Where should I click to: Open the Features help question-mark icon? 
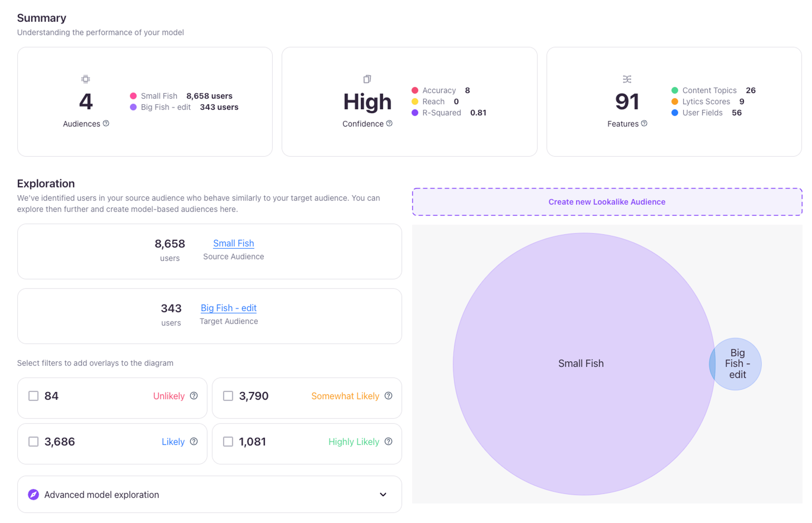tap(644, 123)
